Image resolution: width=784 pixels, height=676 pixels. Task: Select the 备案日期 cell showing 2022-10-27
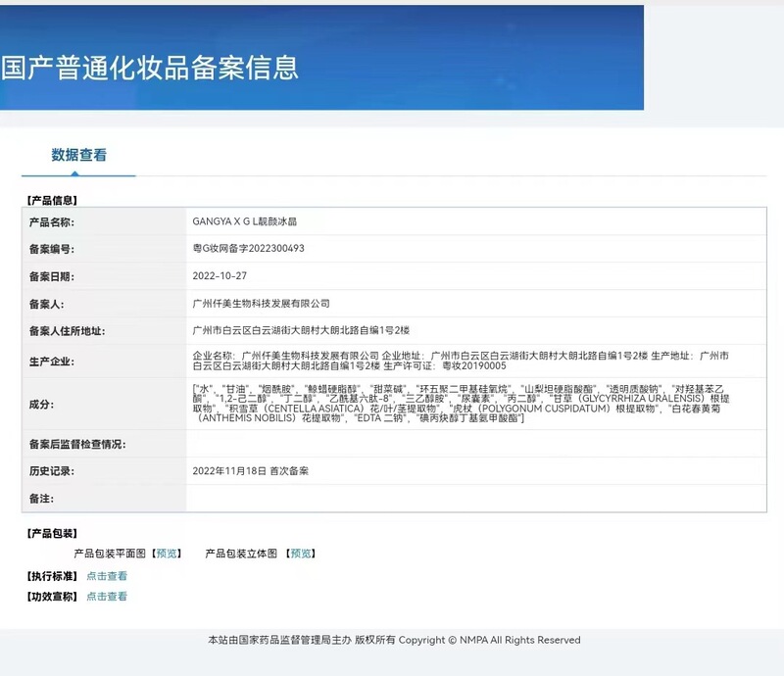pyautogui.click(x=220, y=277)
